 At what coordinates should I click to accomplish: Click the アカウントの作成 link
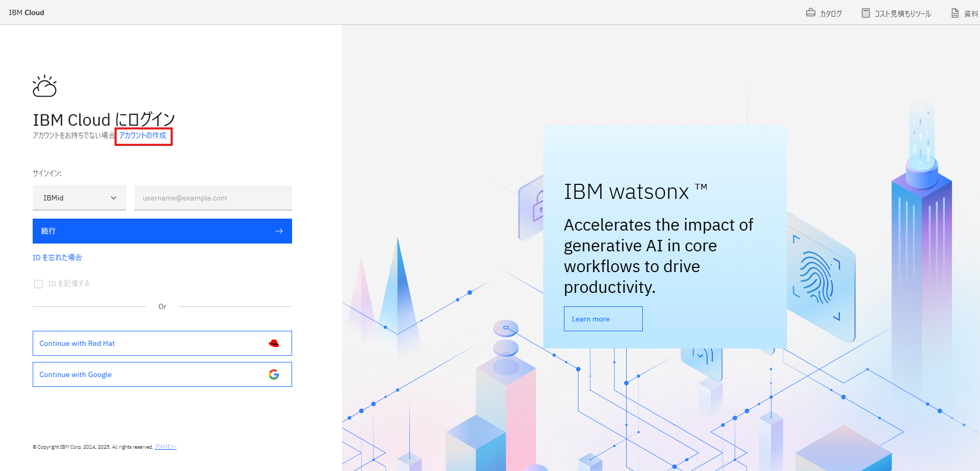143,136
